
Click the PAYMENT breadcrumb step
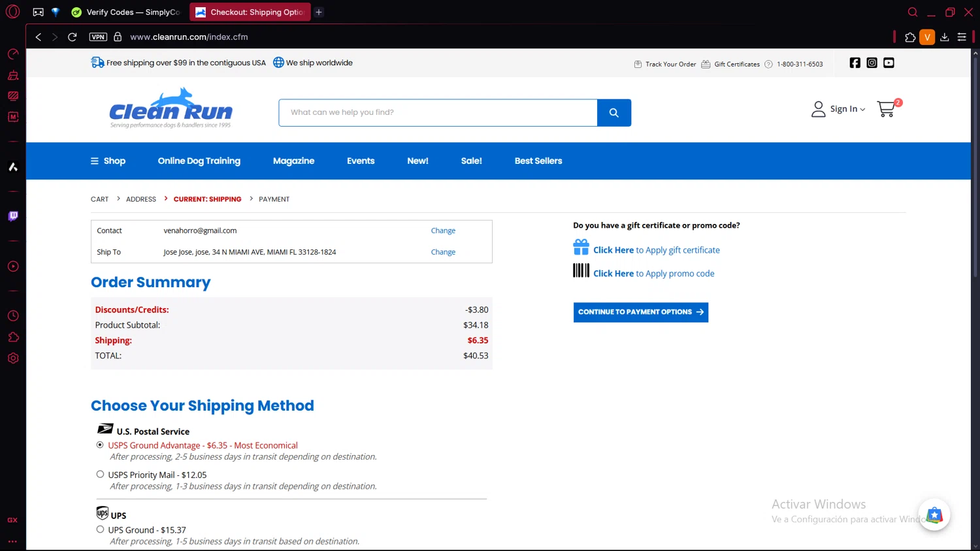(x=274, y=199)
